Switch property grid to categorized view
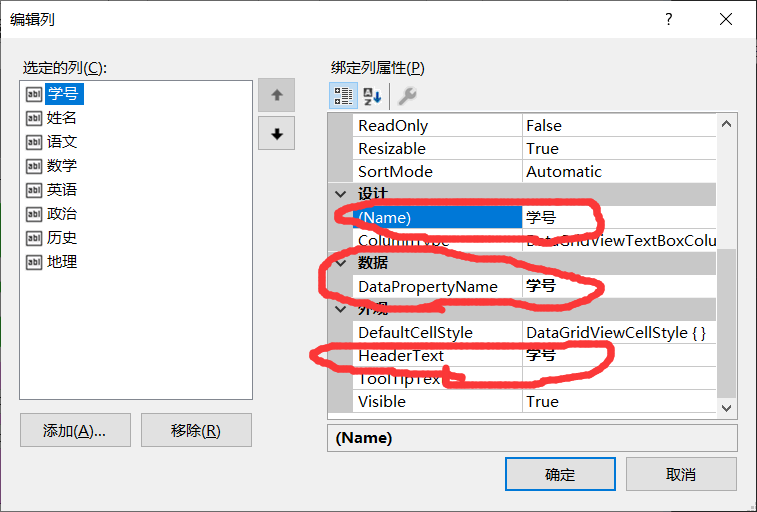757x512 pixels. tap(343, 96)
